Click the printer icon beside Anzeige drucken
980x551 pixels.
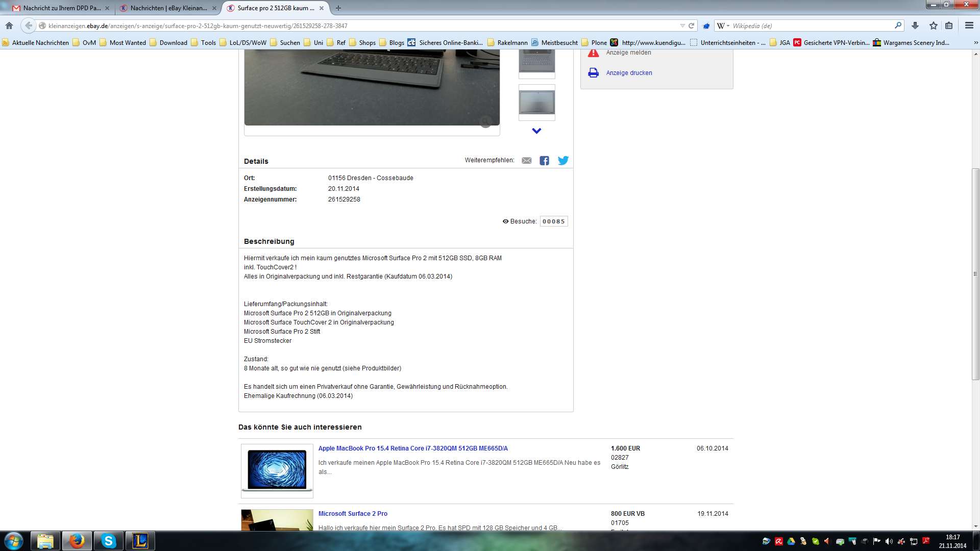point(593,73)
